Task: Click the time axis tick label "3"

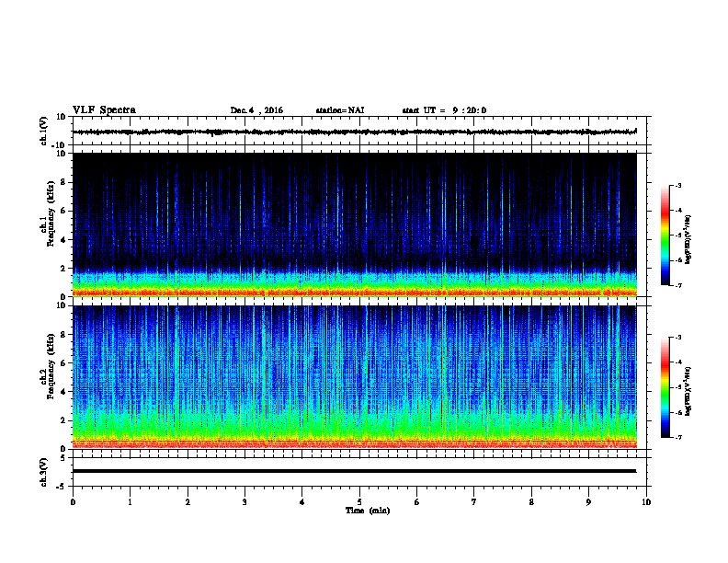Action: point(245,502)
